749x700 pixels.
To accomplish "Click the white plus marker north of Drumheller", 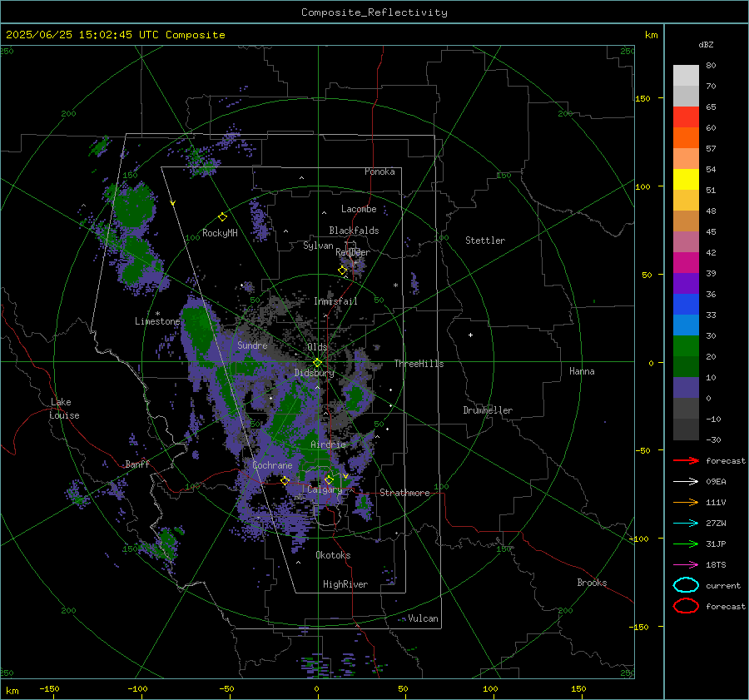I will click(470, 335).
